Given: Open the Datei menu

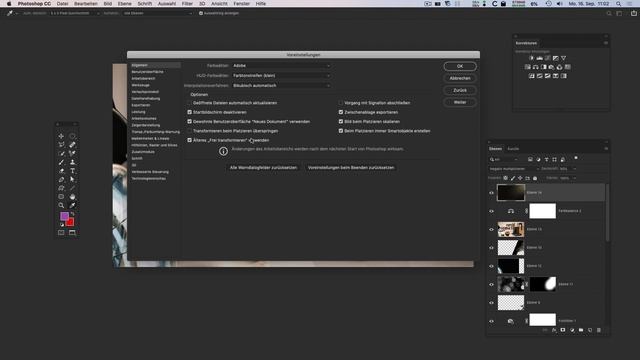Looking at the screenshot, I should [x=62, y=4].
